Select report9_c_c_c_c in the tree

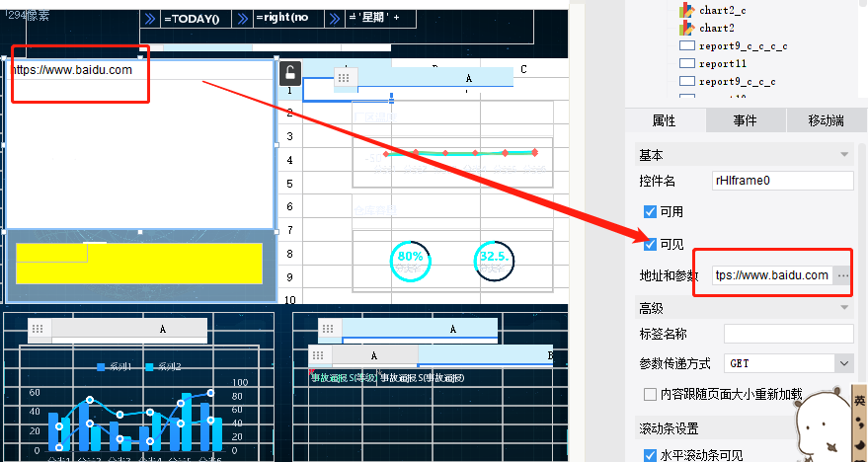[743, 46]
